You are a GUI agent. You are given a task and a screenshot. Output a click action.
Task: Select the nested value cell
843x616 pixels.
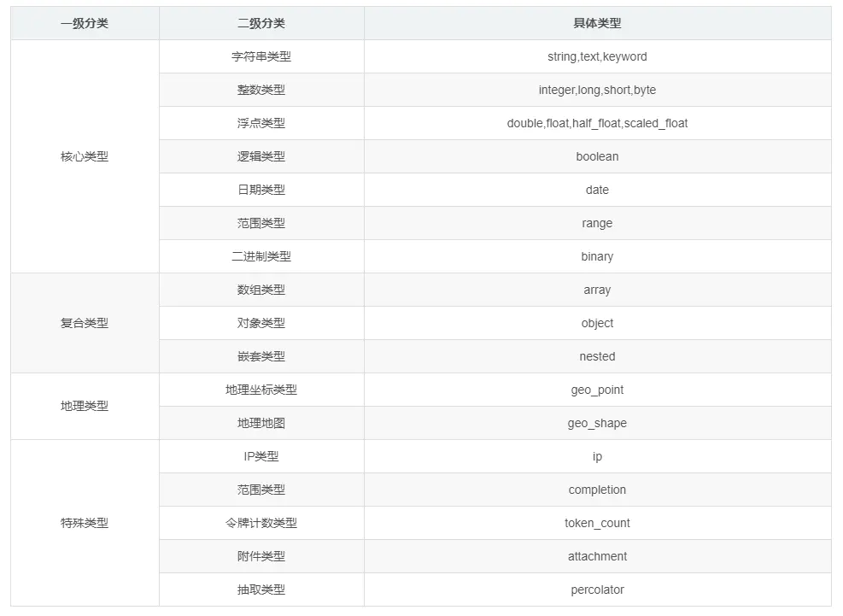coord(597,356)
